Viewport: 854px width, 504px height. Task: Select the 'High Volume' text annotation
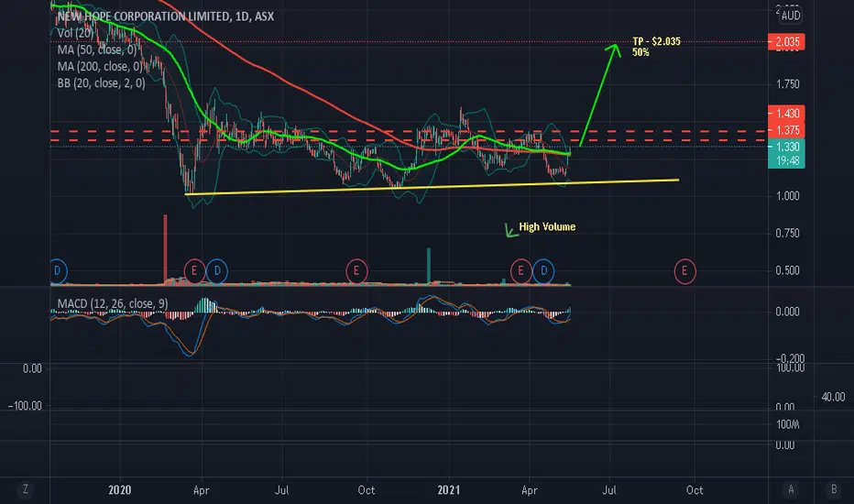coord(547,226)
